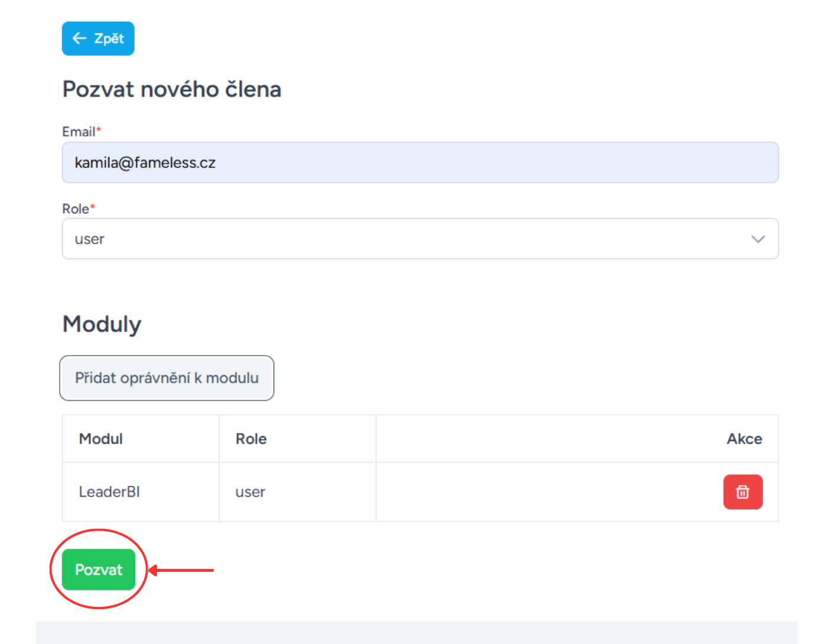Click the blue Zpět back button
Viewport: 834px width, 644px height.
click(98, 38)
